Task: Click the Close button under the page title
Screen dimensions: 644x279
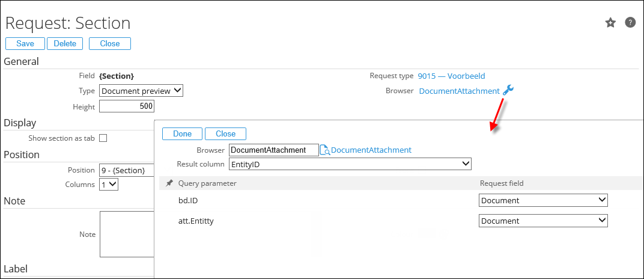Action: click(110, 43)
